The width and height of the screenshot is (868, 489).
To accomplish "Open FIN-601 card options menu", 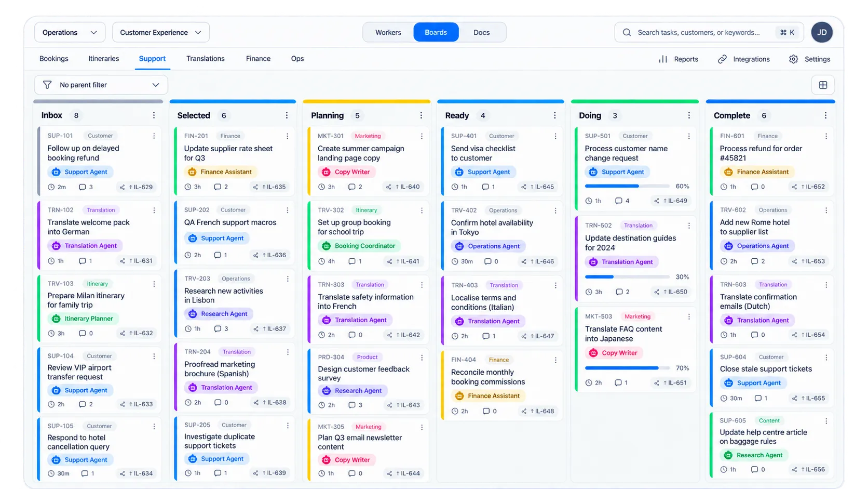I will click(x=826, y=136).
